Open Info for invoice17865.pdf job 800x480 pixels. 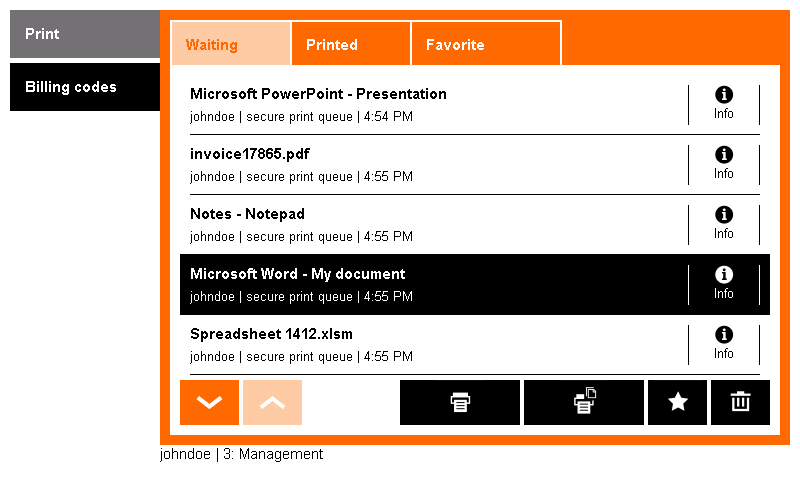[723, 164]
